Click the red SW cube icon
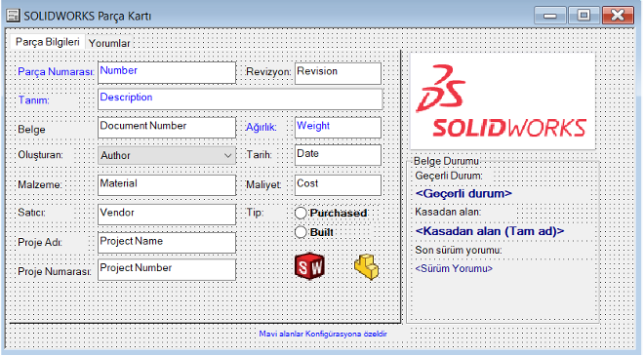Viewport: 644px width, 356px height. pos(309,266)
